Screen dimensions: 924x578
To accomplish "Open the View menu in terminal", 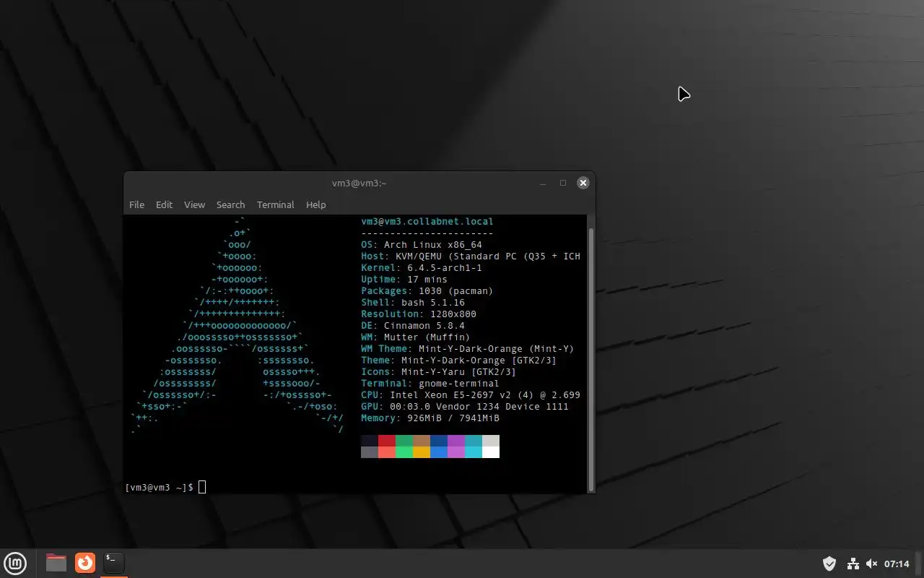I will point(194,204).
